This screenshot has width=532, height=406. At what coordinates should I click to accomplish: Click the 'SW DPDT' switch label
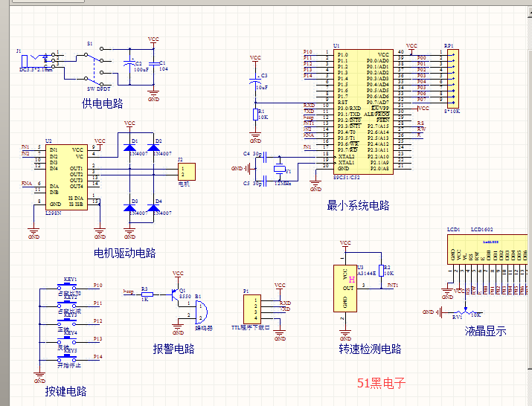99,89
